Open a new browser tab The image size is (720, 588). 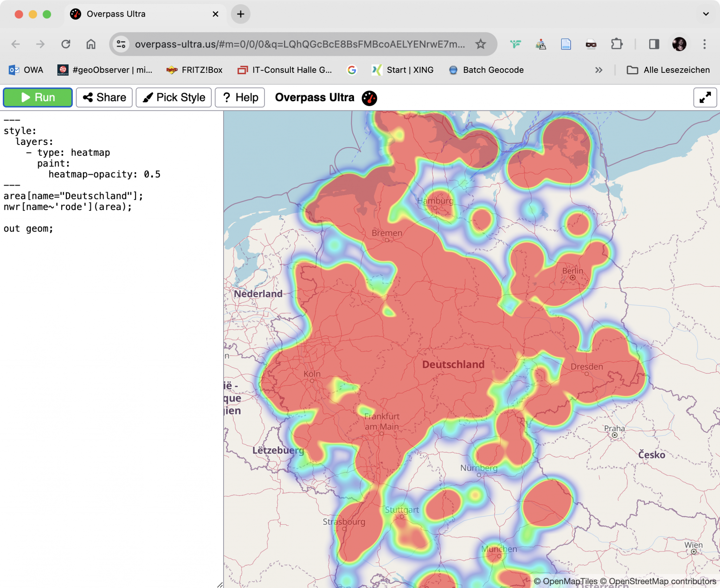click(240, 14)
